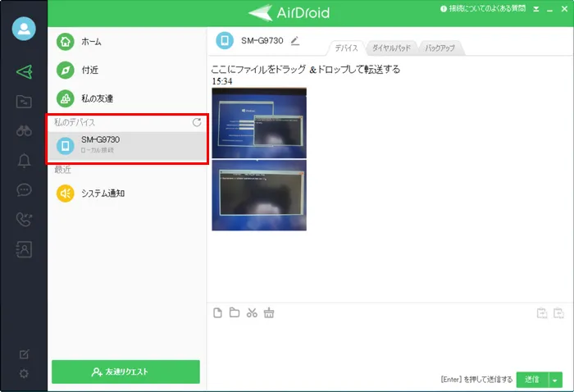Open the contacts book icon

coord(24,249)
